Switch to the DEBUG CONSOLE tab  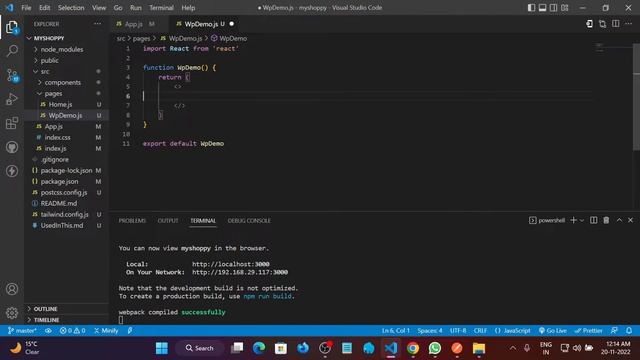(x=249, y=221)
